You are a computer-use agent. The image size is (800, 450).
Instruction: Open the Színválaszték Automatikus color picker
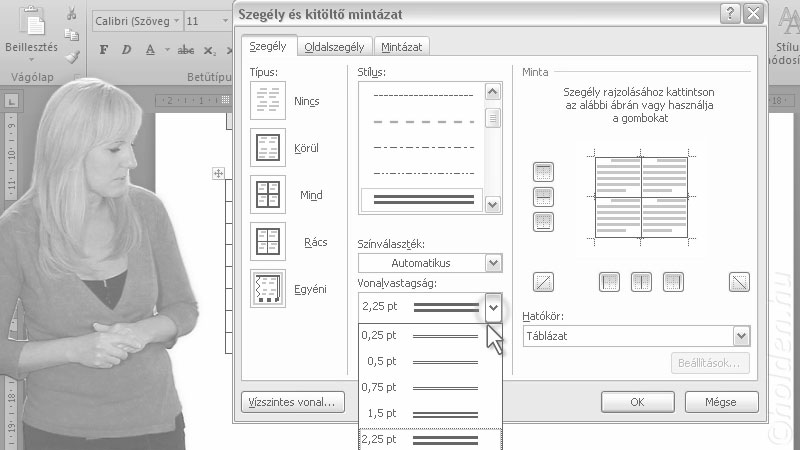click(x=430, y=263)
